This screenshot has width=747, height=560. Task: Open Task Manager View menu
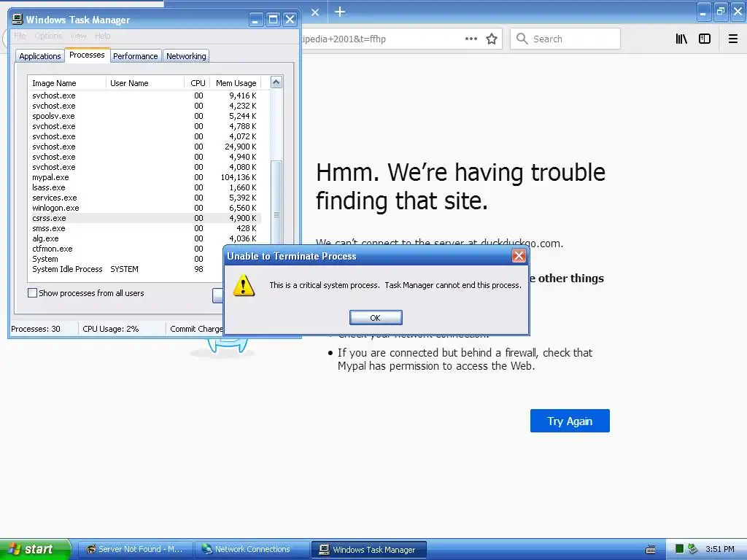coord(78,36)
